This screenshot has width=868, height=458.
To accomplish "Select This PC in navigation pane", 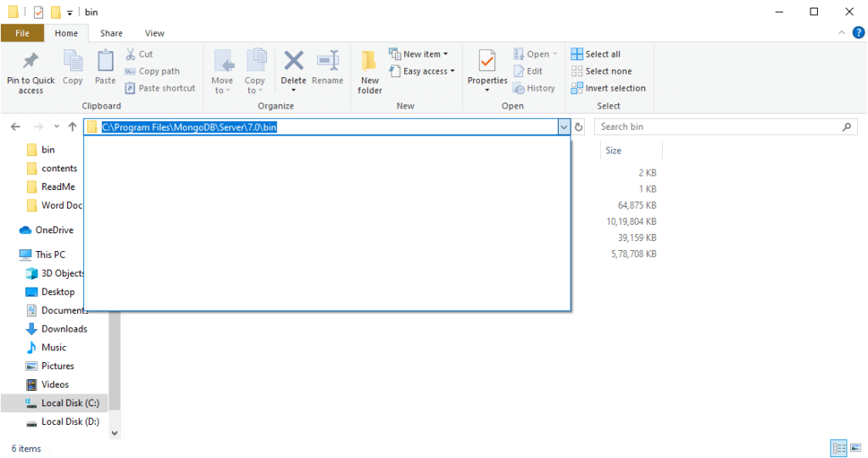I will pos(42,254).
